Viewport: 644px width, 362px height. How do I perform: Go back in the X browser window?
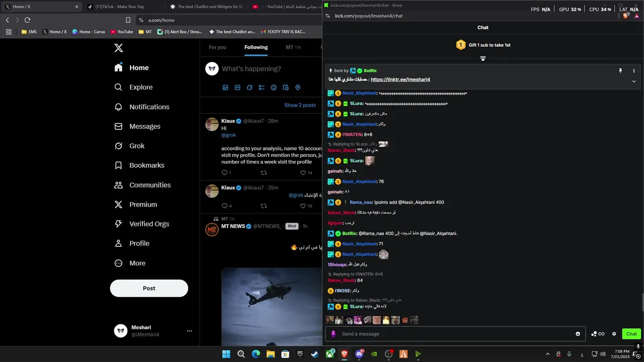click(8, 20)
